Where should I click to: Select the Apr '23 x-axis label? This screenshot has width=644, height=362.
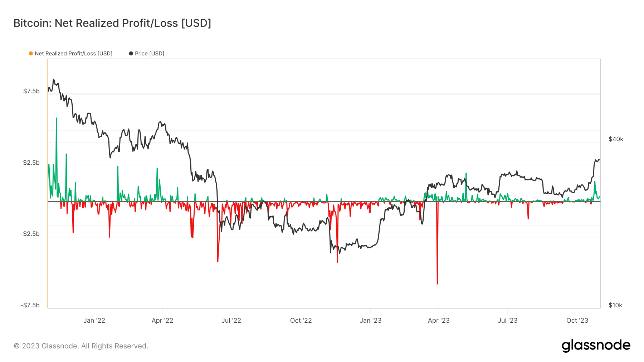pos(439,321)
